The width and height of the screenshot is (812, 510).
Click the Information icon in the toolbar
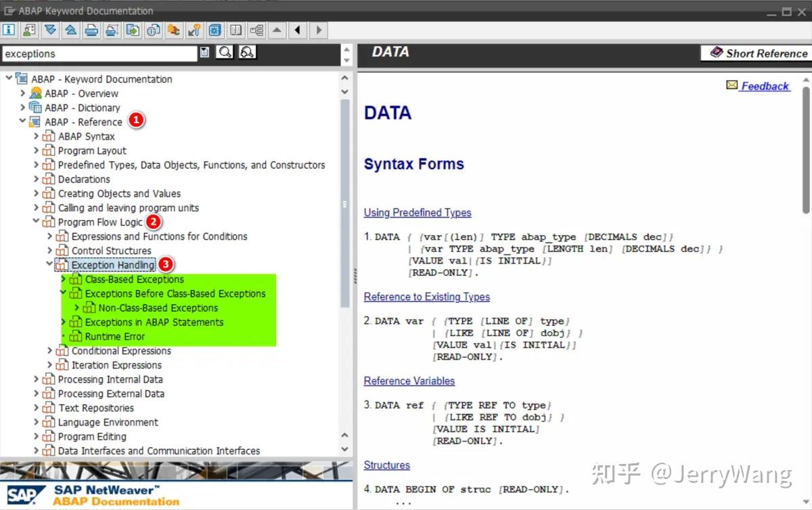click(x=8, y=30)
